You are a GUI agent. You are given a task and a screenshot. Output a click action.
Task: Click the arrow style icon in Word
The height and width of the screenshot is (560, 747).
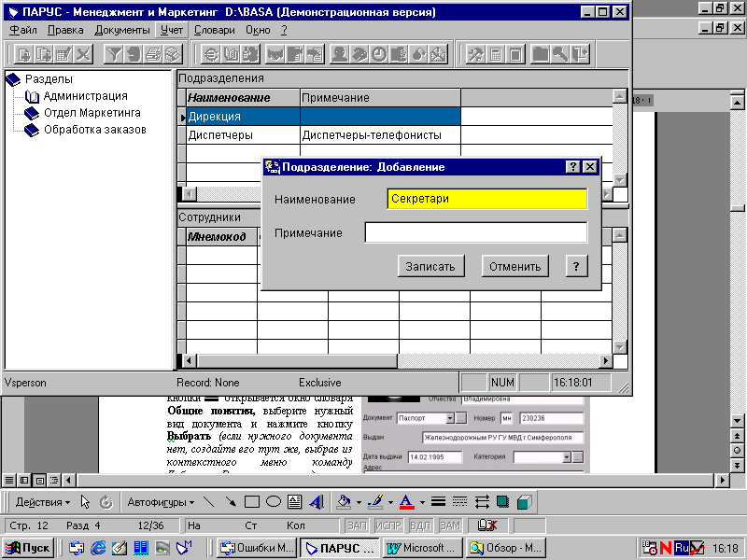click(482, 502)
